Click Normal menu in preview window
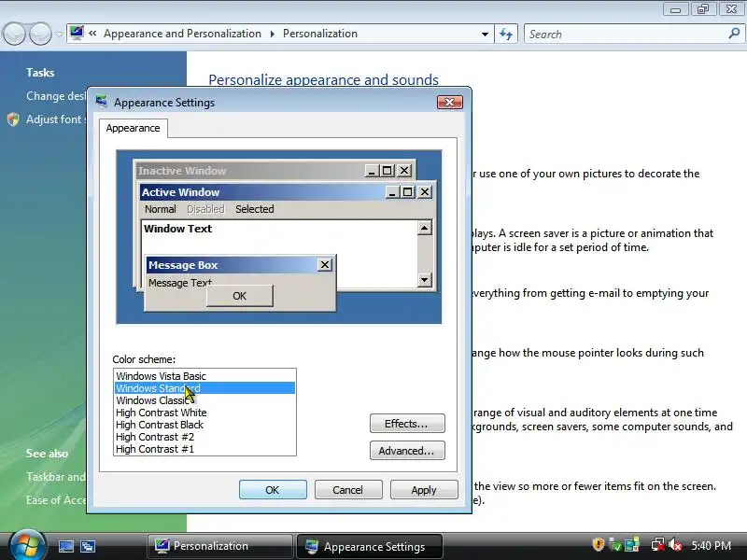The image size is (747, 560). [160, 209]
